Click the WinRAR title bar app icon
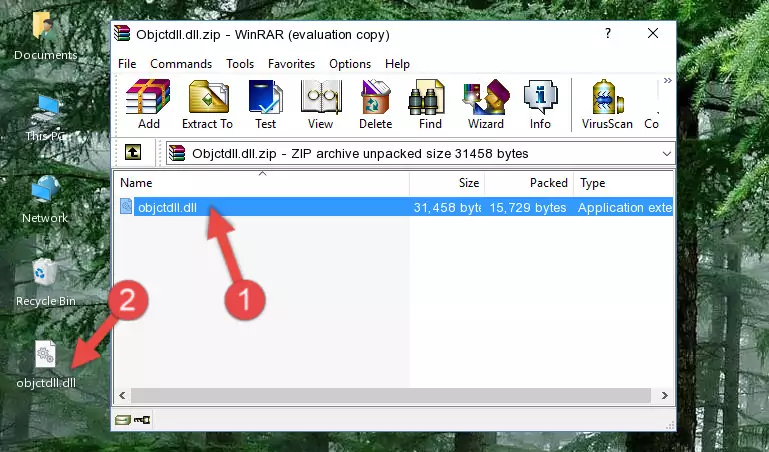This screenshot has height=452, width=769. 122,33
